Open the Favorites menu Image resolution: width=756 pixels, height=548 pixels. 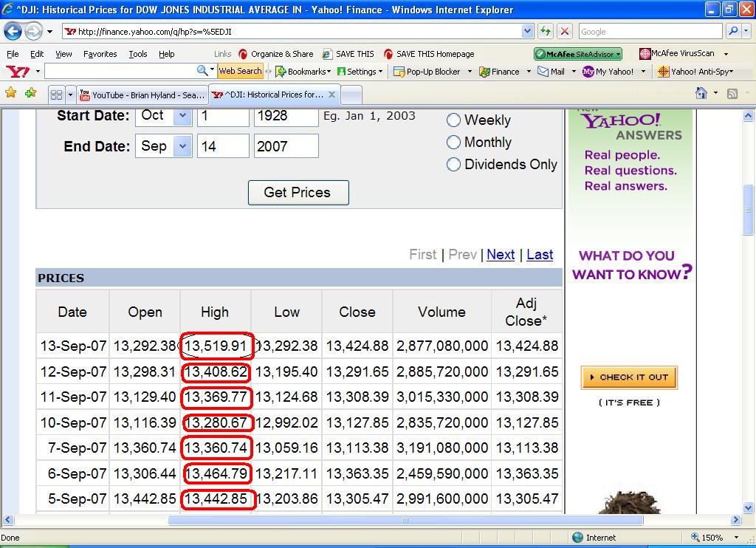[x=100, y=54]
